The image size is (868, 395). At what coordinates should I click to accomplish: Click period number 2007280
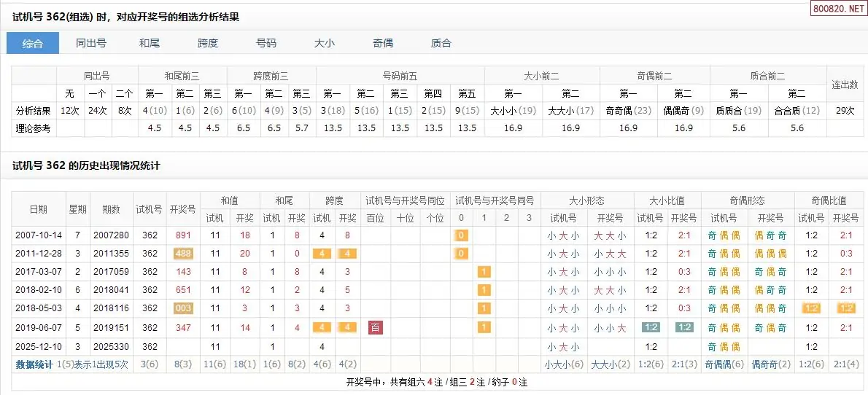[x=111, y=235]
